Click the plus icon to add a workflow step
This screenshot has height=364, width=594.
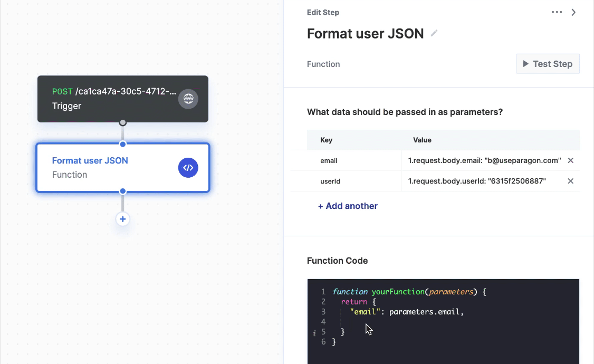[x=123, y=219]
